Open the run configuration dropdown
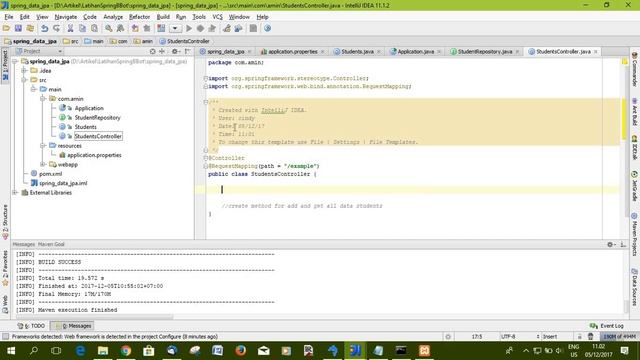This screenshot has width=640, height=360. 175,28
